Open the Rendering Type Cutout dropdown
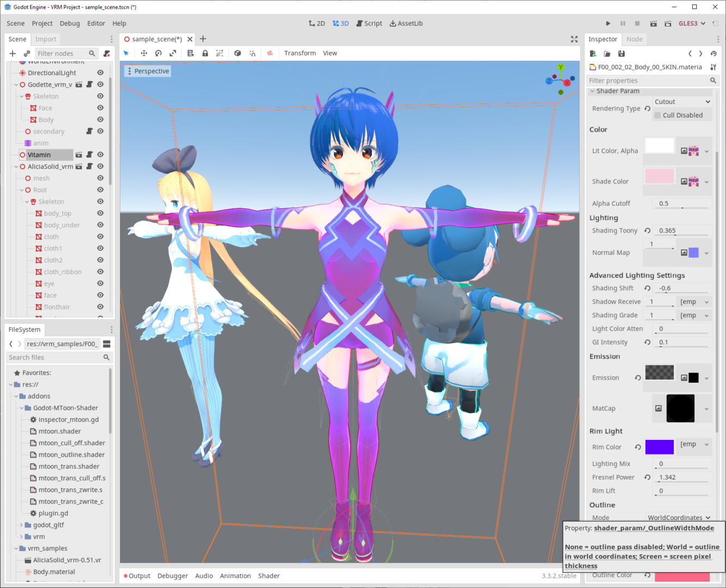 [x=682, y=102]
